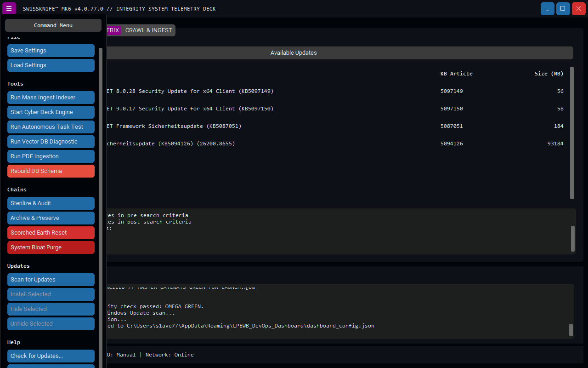Select Sicherheitsupdate KB5094126 row
588x368 pixels.
pos(337,144)
